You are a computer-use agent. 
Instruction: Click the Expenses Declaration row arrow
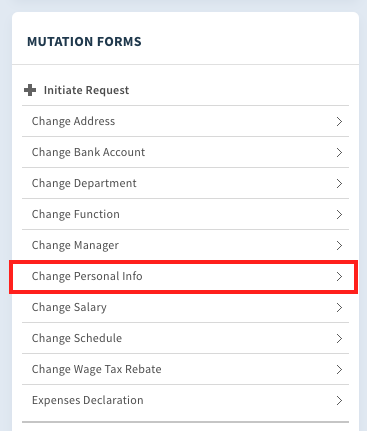[x=339, y=400]
